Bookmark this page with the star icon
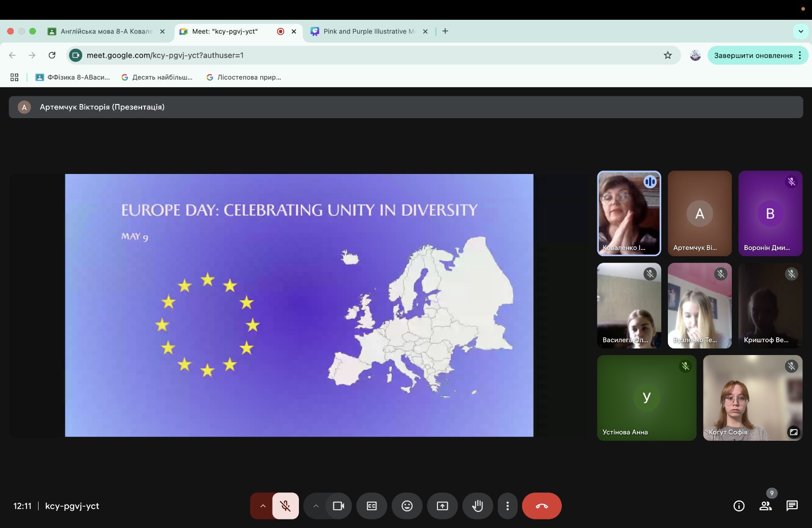 tap(668, 55)
